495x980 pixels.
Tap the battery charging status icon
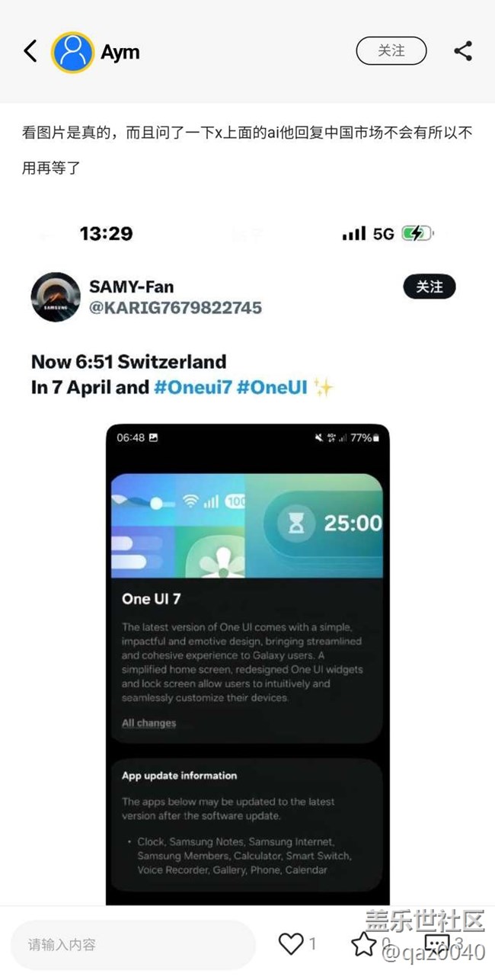(x=418, y=233)
